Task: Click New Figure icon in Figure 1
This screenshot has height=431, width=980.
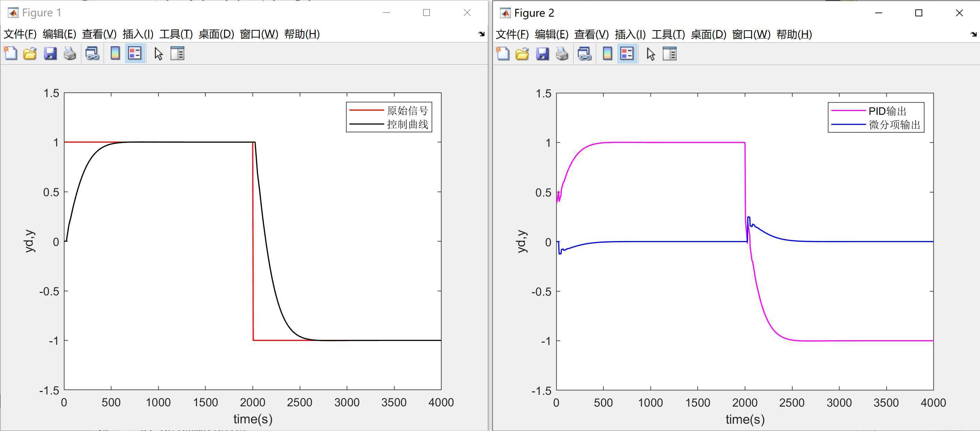Action: point(11,53)
